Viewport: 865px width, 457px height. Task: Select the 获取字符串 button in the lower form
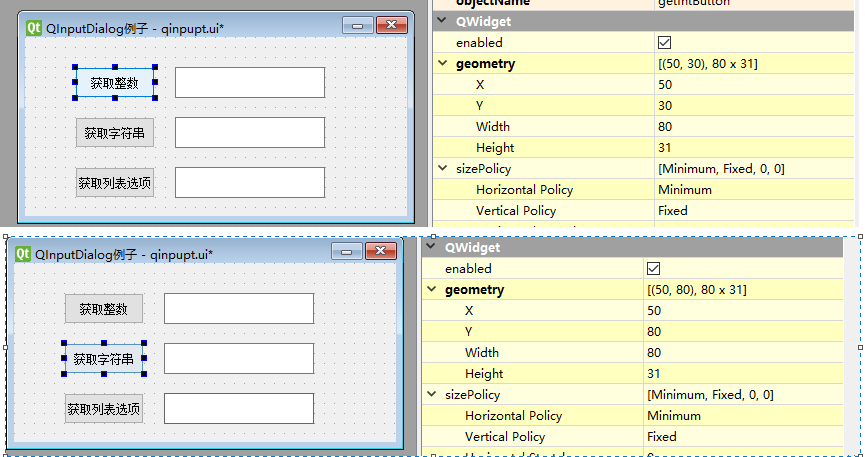pos(104,359)
